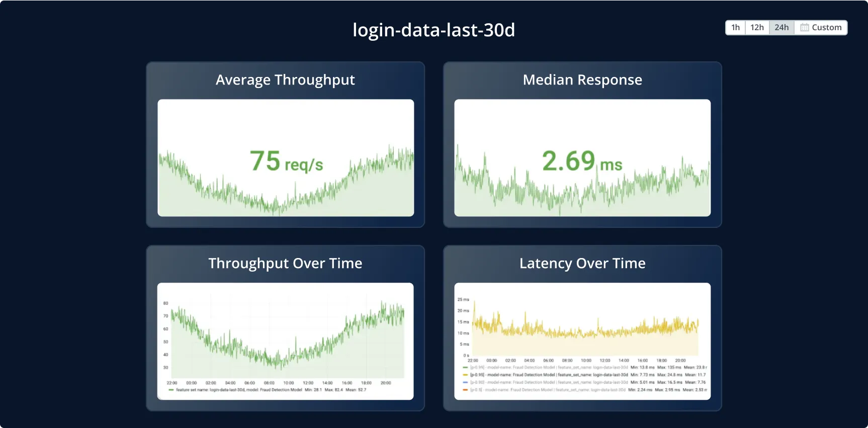The width and height of the screenshot is (868, 428).
Task: Select the 12h time range
Action: pyautogui.click(x=757, y=28)
